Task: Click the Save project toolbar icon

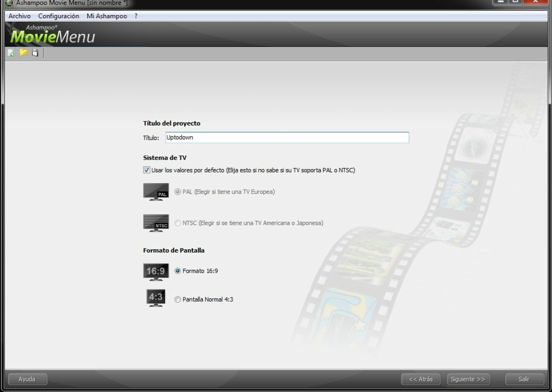Action: (35, 53)
